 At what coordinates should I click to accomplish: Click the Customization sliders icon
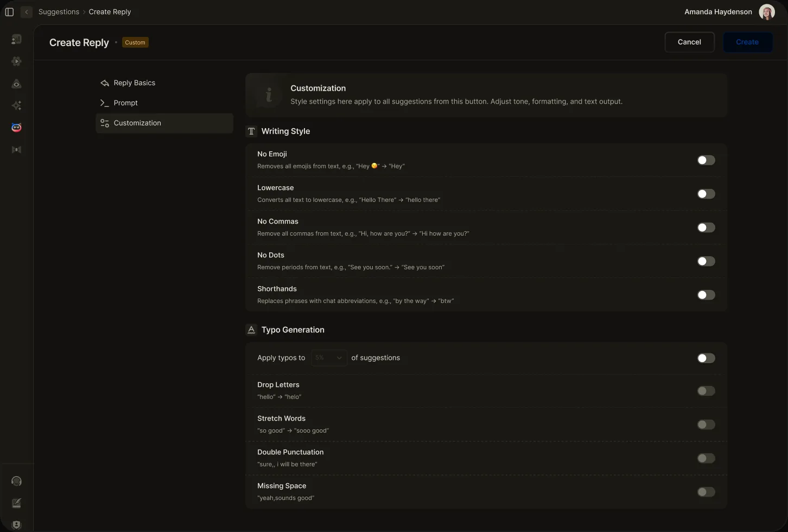pyautogui.click(x=105, y=123)
